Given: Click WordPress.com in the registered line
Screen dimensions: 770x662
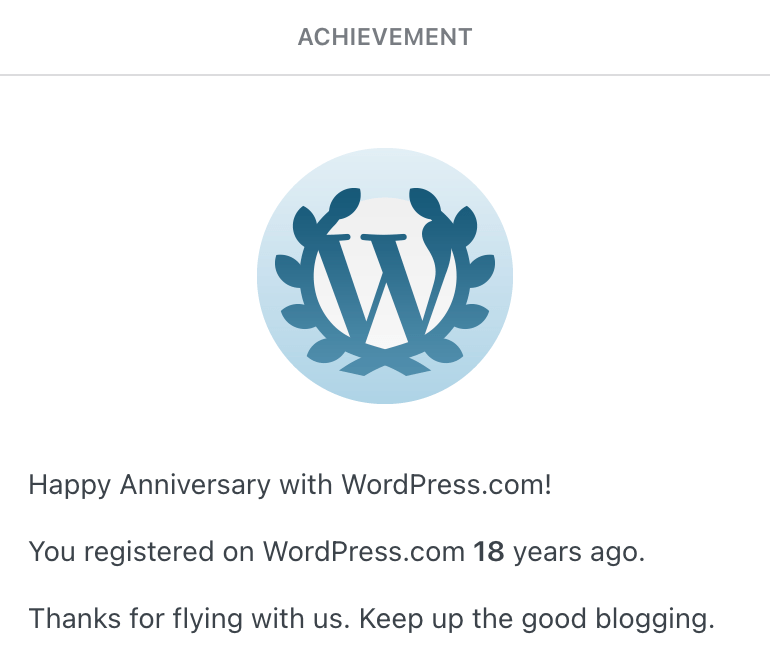Looking at the screenshot, I should click(364, 552).
